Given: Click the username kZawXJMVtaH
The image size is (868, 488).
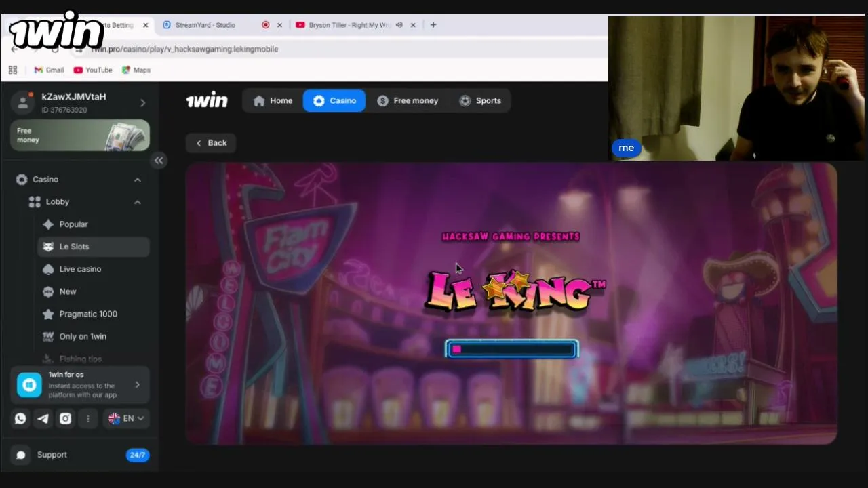Looking at the screenshot, I should pos(74,97).
